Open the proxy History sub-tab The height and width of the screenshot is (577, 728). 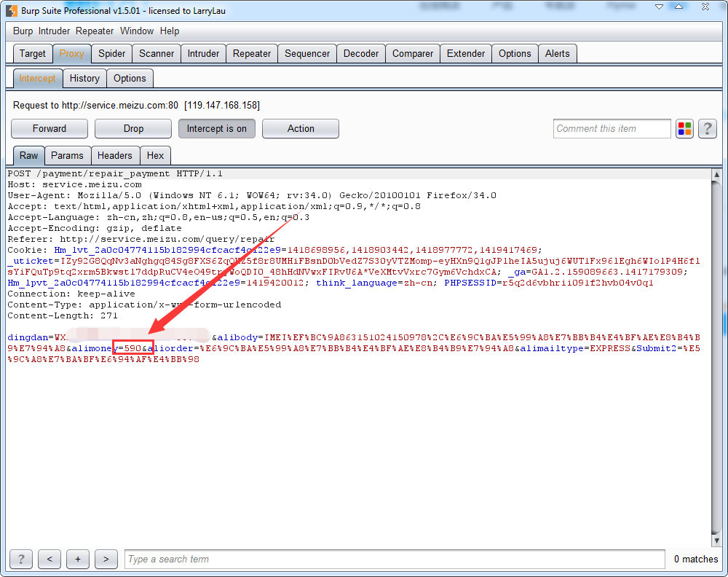pos(84,78)
